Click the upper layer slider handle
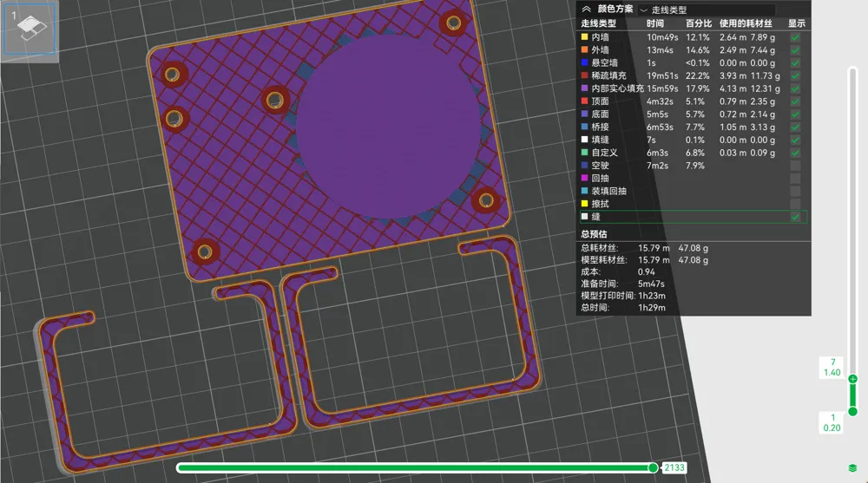Image resolution: width=868 pixels, height=483 pixels. click(x=853, y=379)
